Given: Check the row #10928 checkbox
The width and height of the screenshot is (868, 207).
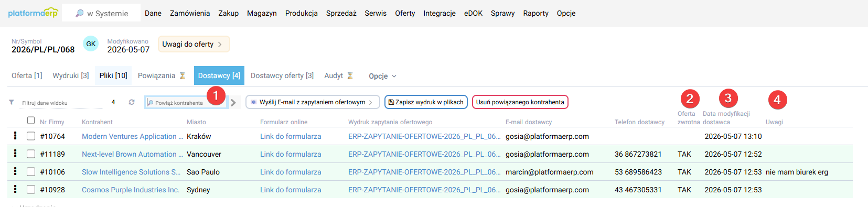Looking at the screenshot, I should pos(31,190).
